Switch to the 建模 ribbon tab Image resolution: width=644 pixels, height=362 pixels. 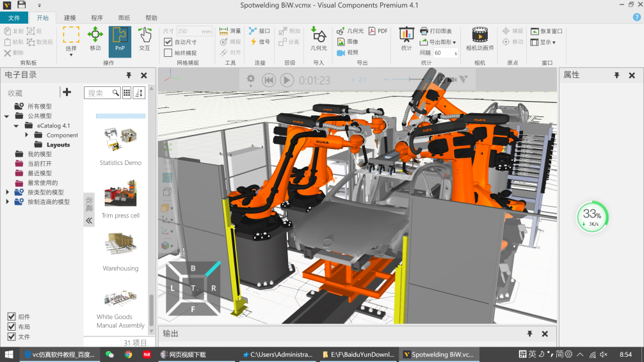pyautogui.click(x=70, y=18)
